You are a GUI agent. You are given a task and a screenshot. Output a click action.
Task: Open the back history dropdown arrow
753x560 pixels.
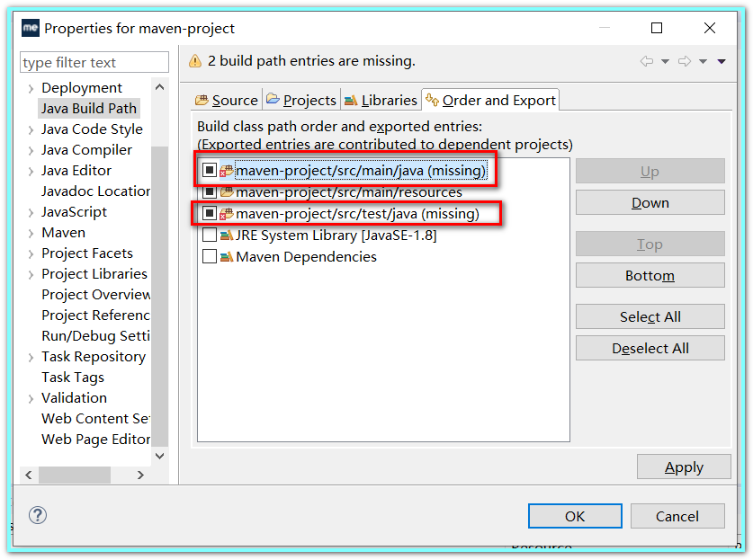(665, 61)
